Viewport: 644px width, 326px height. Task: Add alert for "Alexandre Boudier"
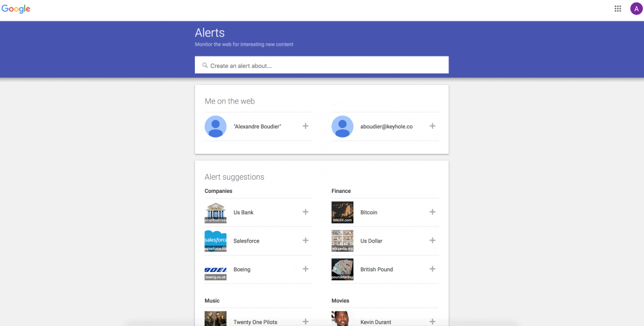click(306, 126)
